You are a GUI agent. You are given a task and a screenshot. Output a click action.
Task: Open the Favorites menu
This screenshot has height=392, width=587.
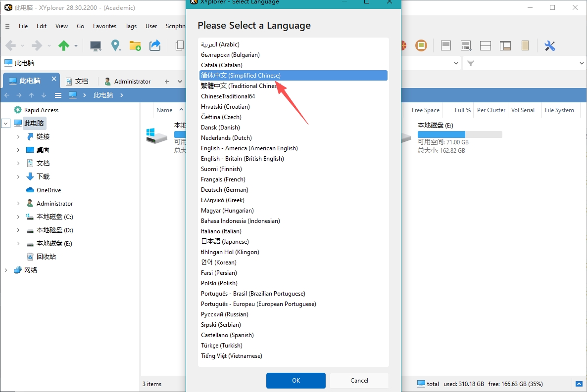pyautogui.click(x=104, y=26)
